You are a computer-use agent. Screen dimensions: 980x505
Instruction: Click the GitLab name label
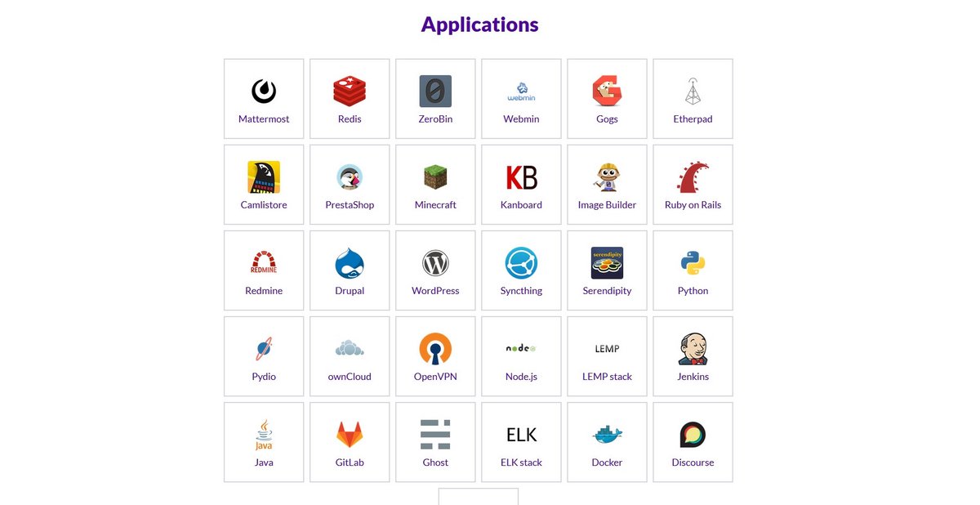click(350, 463)
